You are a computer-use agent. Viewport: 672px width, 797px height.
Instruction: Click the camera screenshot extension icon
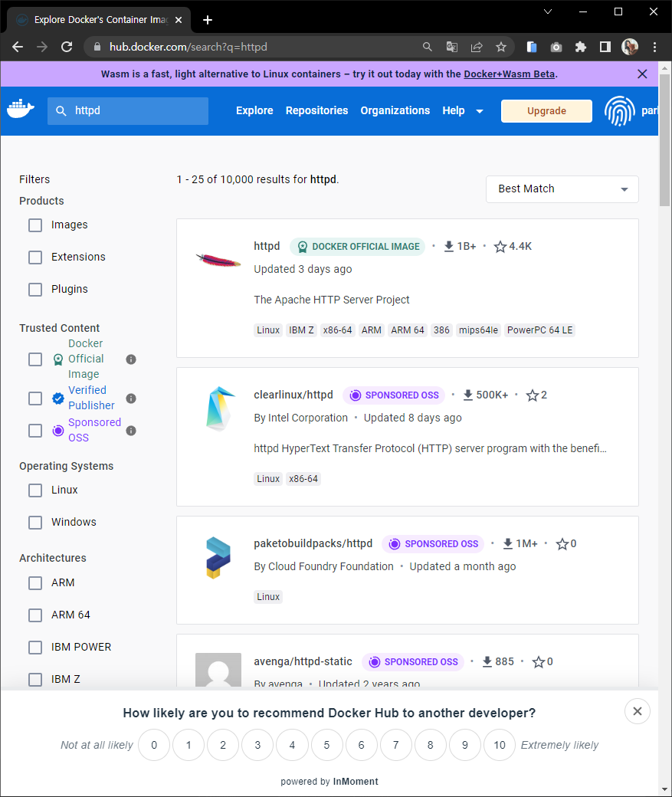556,47
